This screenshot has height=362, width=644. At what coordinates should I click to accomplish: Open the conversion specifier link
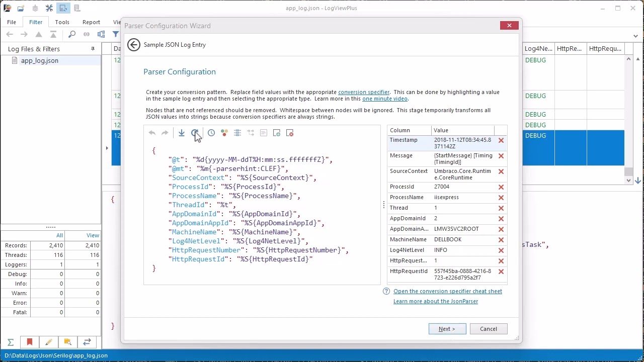tap(364, 92)
